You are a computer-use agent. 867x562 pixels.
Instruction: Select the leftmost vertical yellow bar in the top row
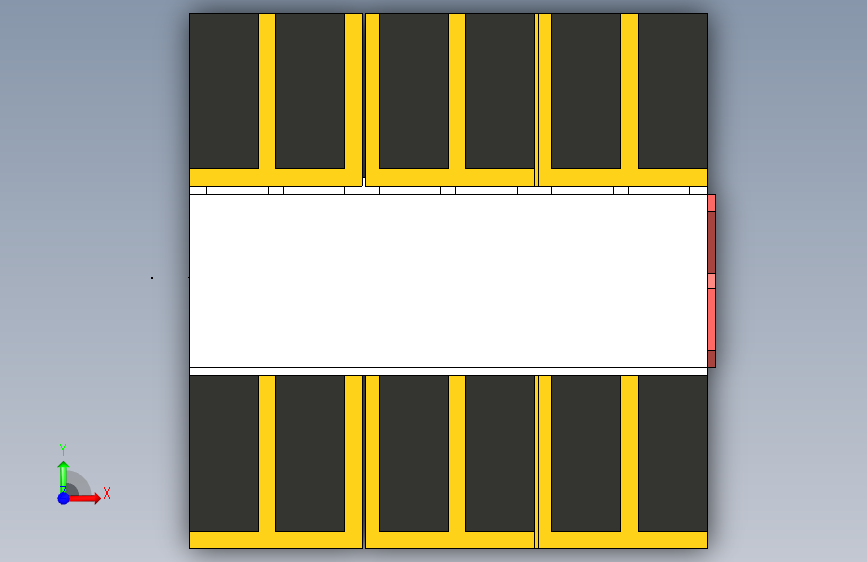tap(267, 91)
